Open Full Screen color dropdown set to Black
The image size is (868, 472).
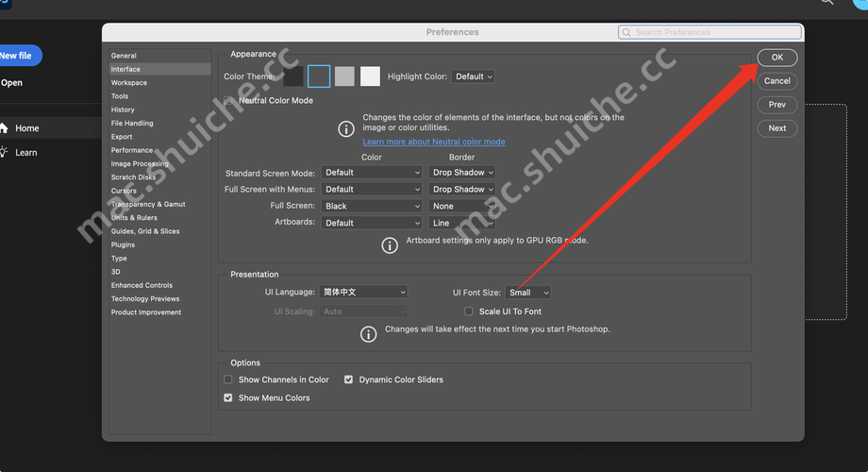coord(372,206)
